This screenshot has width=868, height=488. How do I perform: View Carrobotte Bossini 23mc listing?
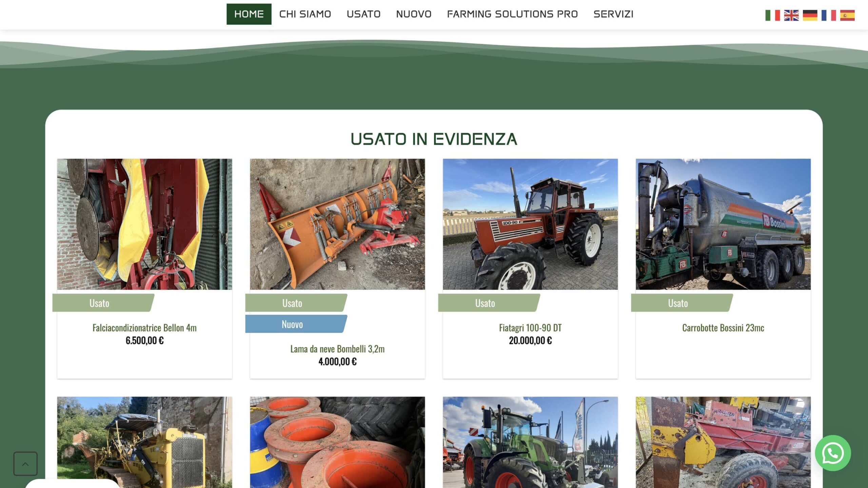pos(723,328)
